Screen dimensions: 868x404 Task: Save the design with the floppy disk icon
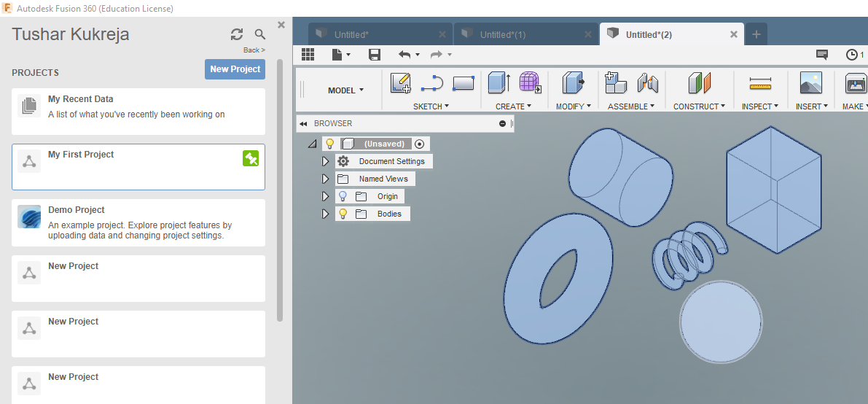point(375,54)
